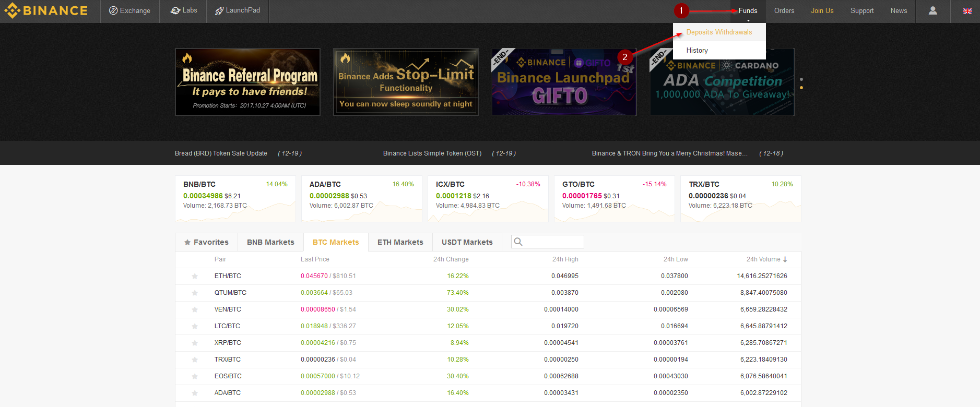Open the ICX/BTC ticker card

(488, 199)
